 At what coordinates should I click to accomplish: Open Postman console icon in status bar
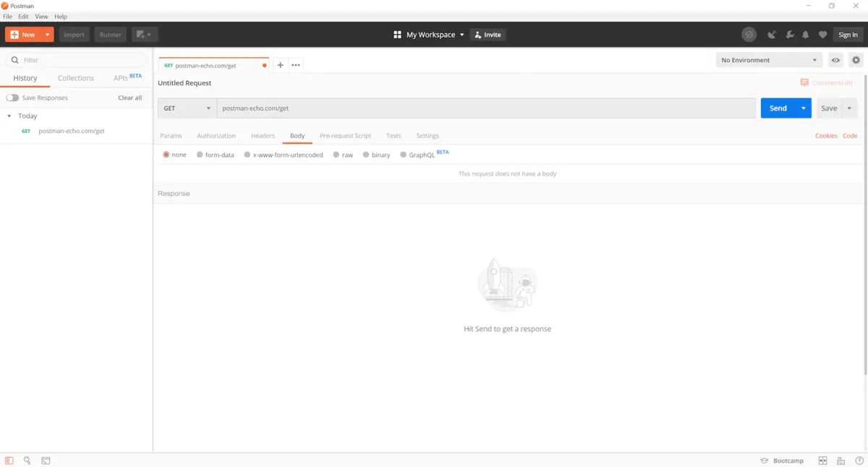[x=46, y=460]
